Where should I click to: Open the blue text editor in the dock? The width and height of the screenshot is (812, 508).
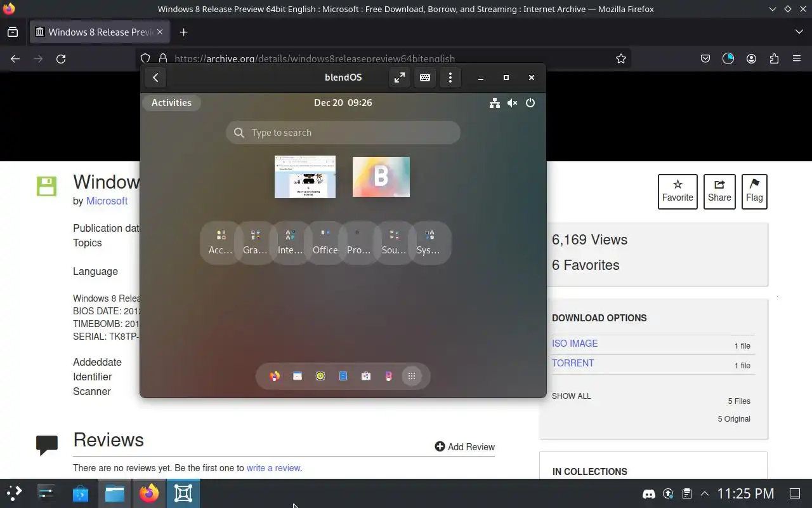pos(343,376)
